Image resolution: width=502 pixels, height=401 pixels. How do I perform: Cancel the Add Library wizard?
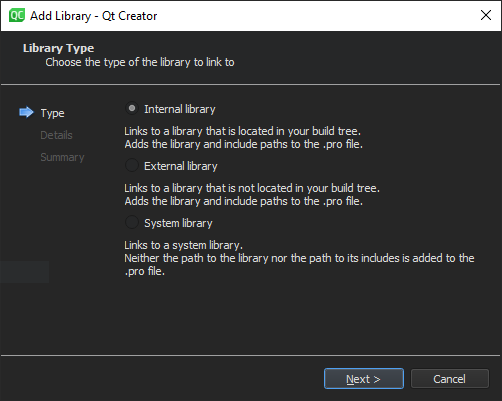(450, 379)
